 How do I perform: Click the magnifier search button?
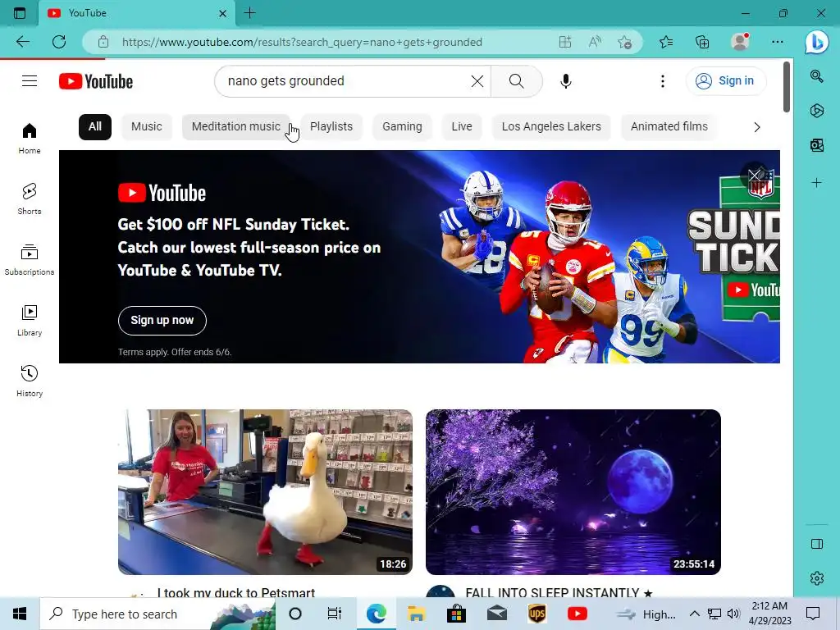click(517, 81)
